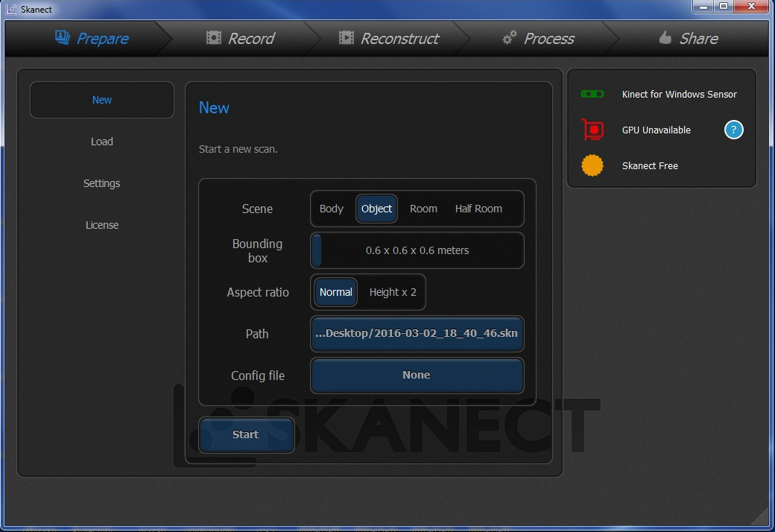Open GPU help question mark

click(x=733, y=130)
